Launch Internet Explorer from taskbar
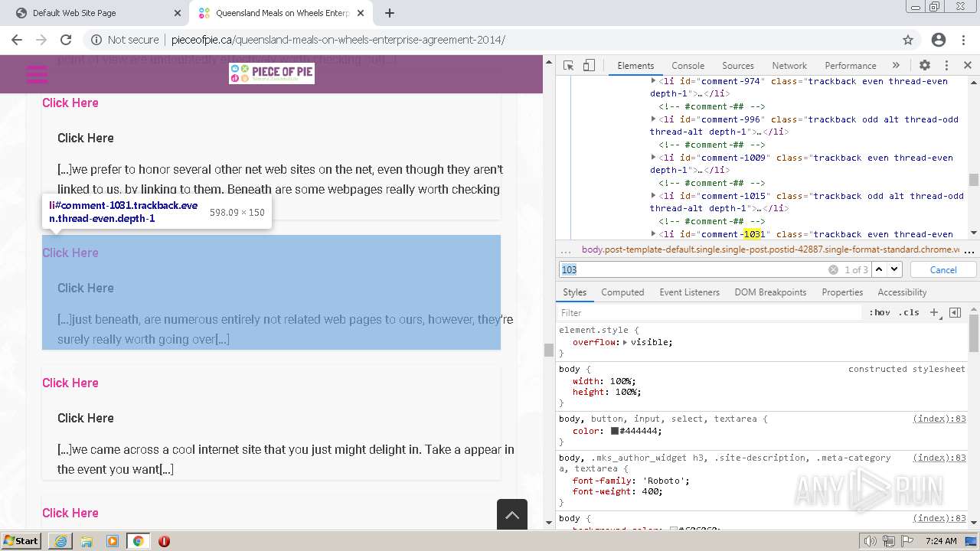Screen dimensions: 980x551 (60, 541)
